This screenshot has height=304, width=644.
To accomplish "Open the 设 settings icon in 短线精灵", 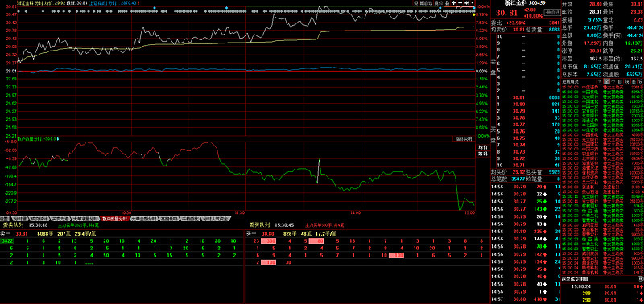I will [x=640, y=80].
